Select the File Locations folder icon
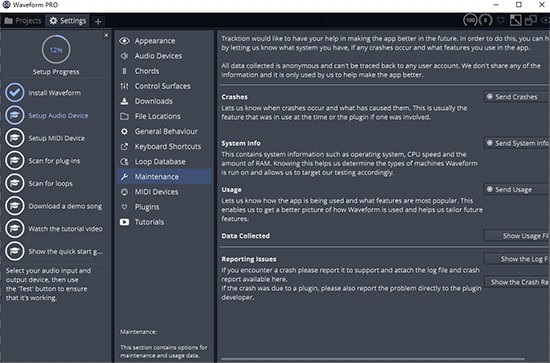The height and width of the screenshot is (363, 550). (124, 116)
